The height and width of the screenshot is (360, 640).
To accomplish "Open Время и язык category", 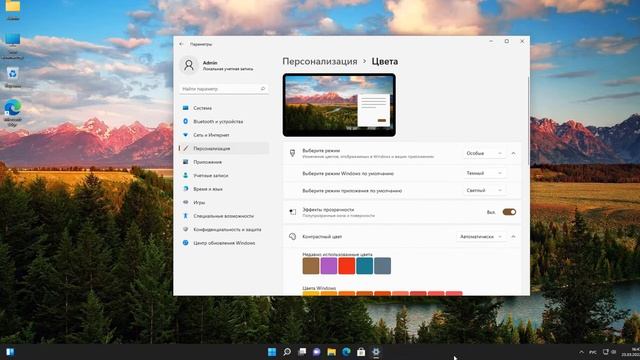I will pos(224,189).
